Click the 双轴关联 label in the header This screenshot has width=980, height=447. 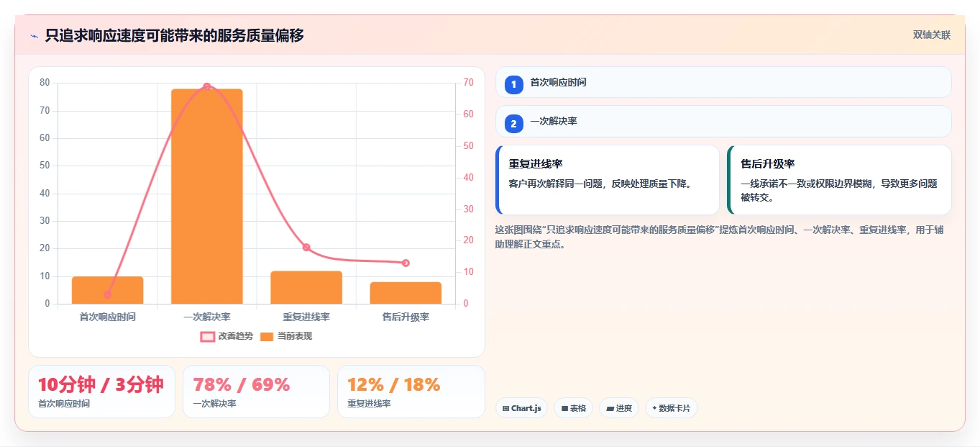click(931, 35)
